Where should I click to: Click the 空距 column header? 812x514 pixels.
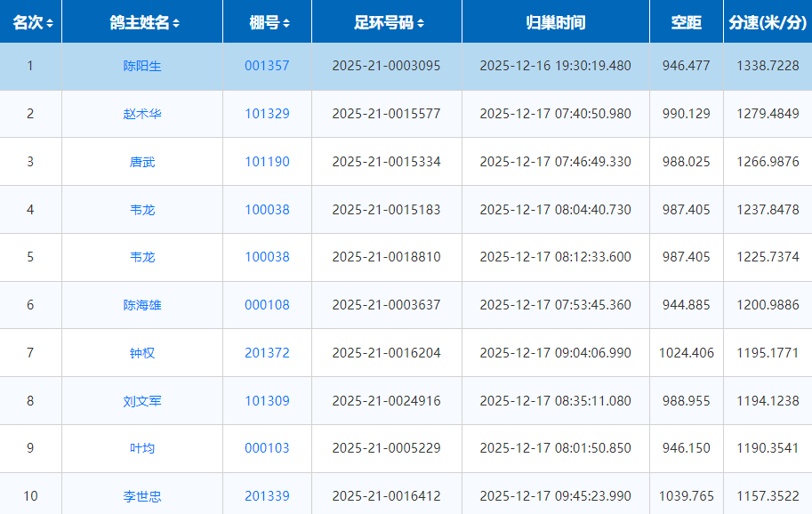(686, 22)
